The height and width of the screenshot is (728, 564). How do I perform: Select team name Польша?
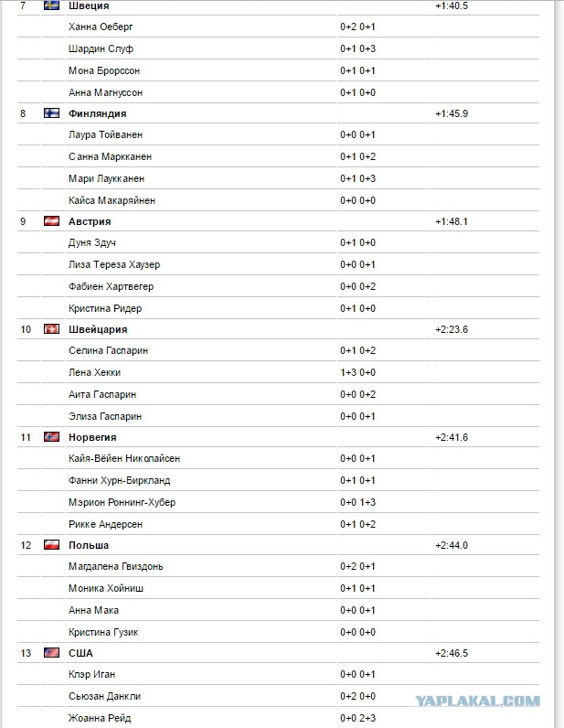pos(89,545)
